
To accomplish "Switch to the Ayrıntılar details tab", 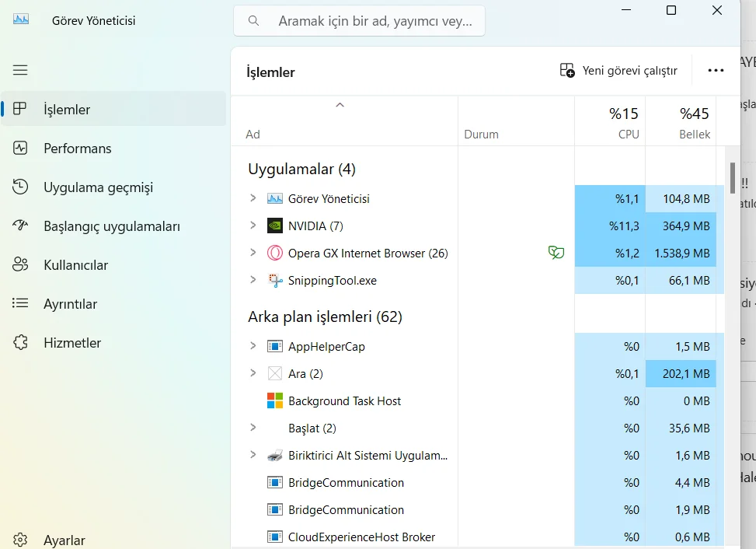I will pos(70,304).
